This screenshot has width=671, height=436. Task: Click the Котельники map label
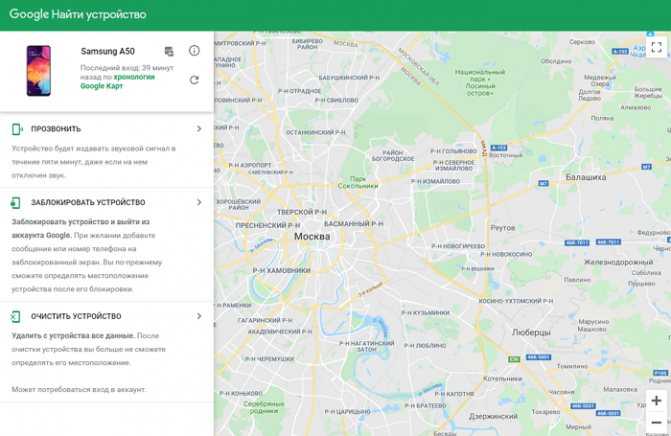pos(502,379)
